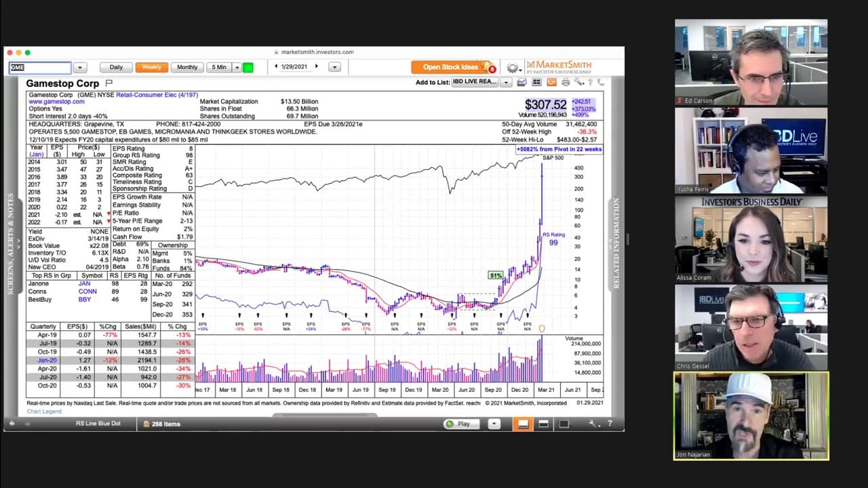Click the Open Stock Ideas button
868x488 pixels.
click(450, 67)
